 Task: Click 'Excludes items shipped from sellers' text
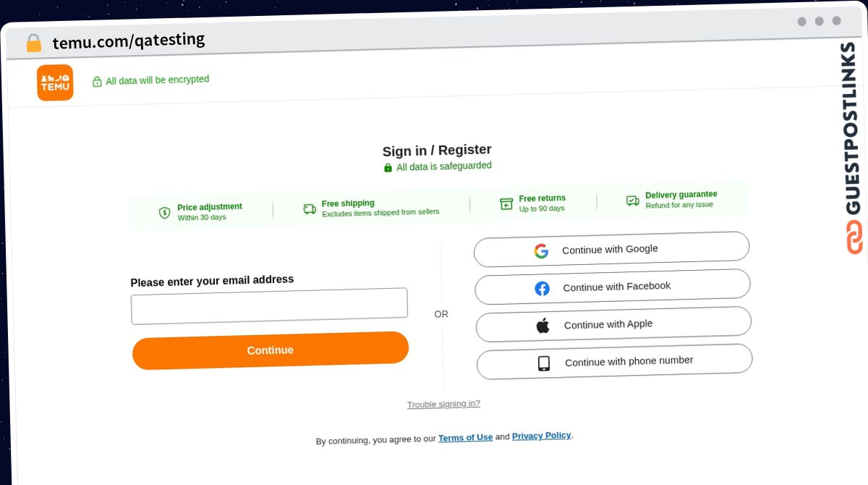(380, 213)
